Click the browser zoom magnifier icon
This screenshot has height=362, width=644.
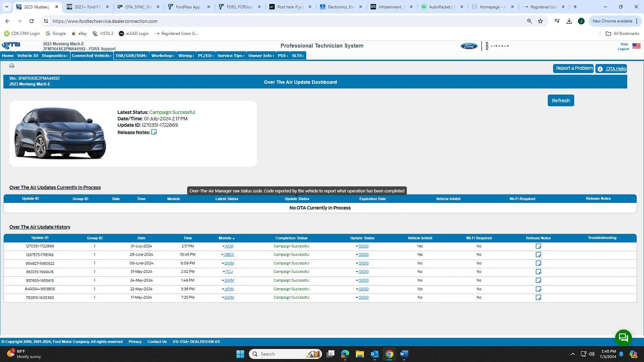[529, 21]
